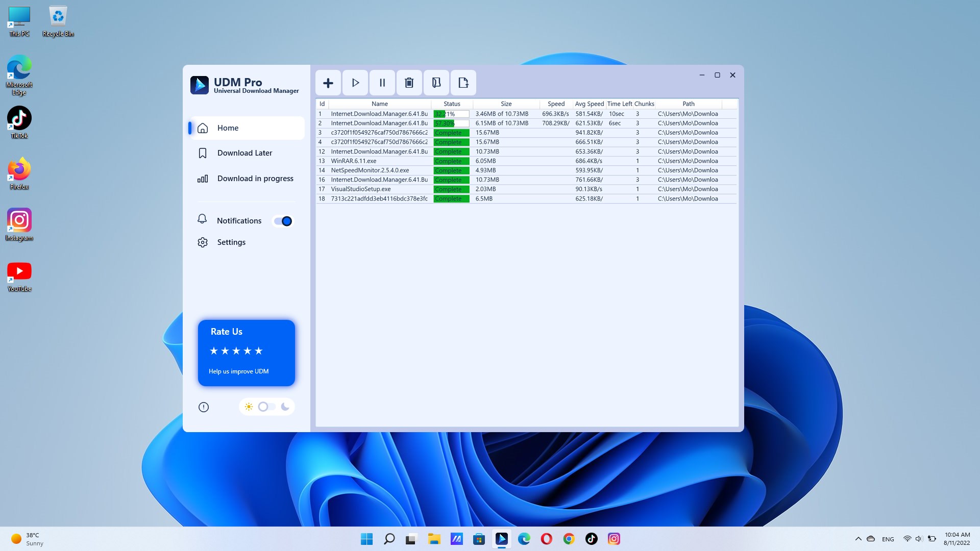The image size is (980, 551).
Task: Pause download with the pause button
Action: coord(382,83)
